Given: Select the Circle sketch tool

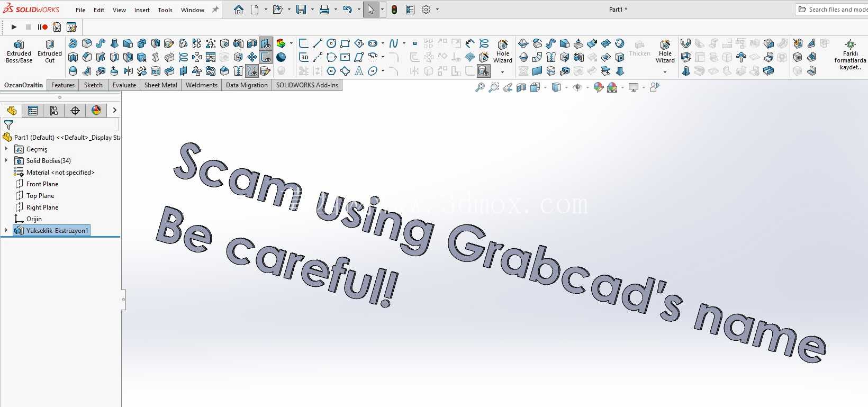Looking at the screenshot, I should (331, 43).
